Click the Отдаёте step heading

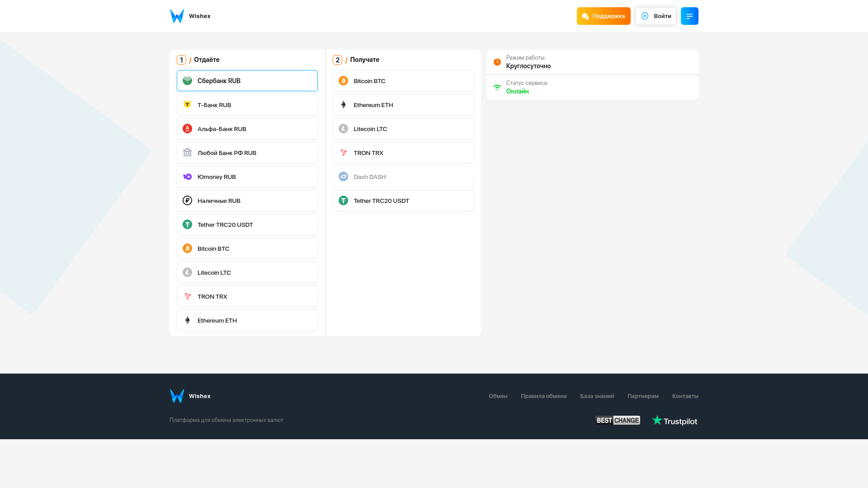(207, 60)
